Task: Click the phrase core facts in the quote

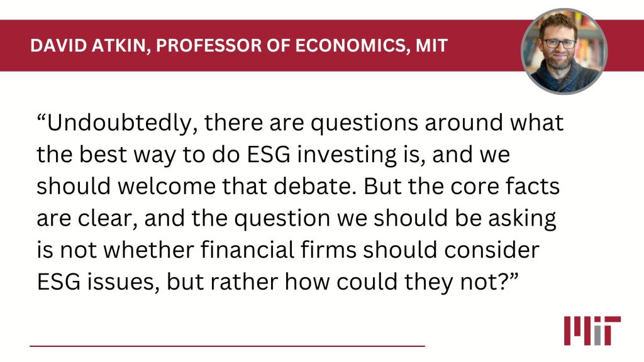Action: click(x=505, y=186)
